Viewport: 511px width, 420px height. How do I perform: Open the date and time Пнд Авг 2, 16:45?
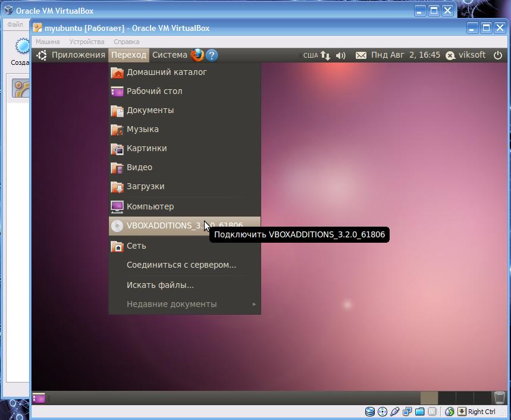tap(406, 55)
